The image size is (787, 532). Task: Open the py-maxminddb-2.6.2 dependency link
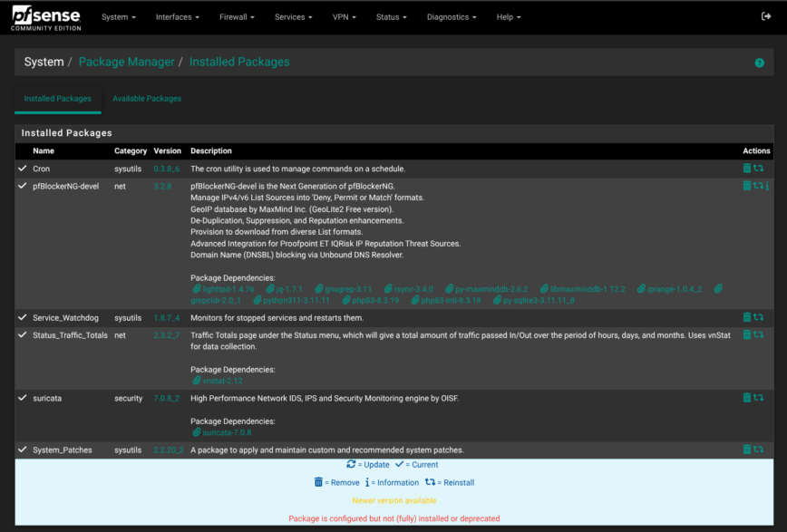pos(487,289)
